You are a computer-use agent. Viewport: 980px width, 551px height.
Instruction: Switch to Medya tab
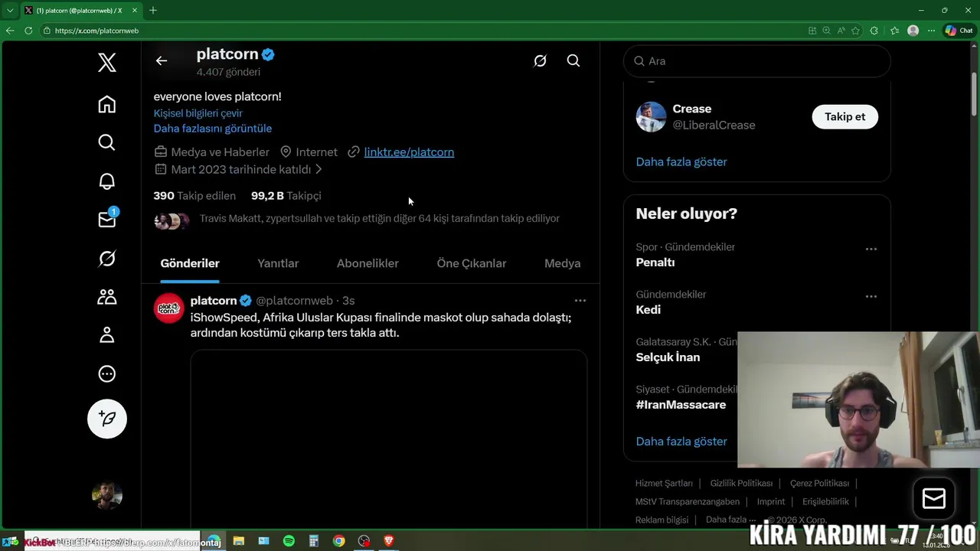tap(563, 263)
